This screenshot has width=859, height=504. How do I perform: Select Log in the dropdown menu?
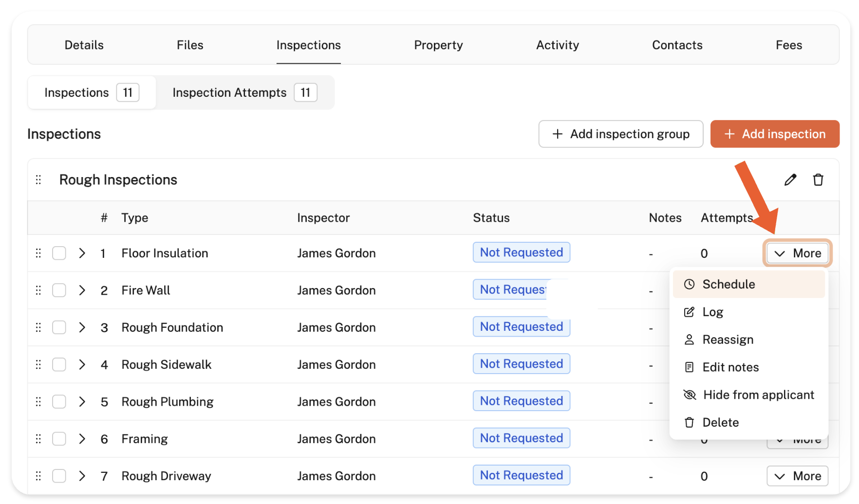pos(712,312)
